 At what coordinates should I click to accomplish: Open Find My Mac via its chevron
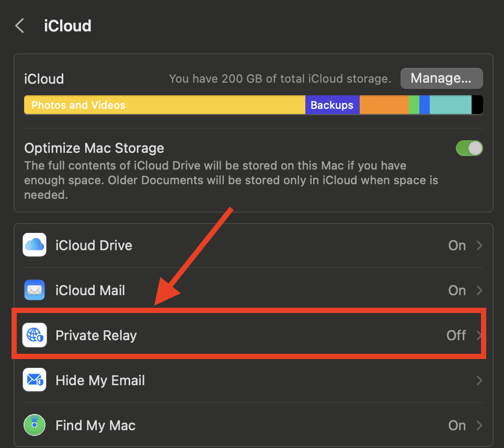[479, 425]
